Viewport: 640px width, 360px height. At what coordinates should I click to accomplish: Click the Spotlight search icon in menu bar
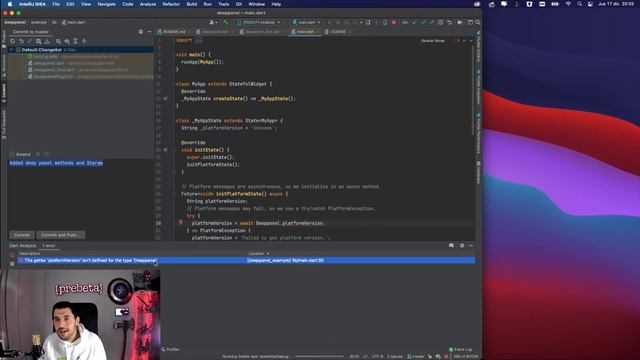[580, 4]
